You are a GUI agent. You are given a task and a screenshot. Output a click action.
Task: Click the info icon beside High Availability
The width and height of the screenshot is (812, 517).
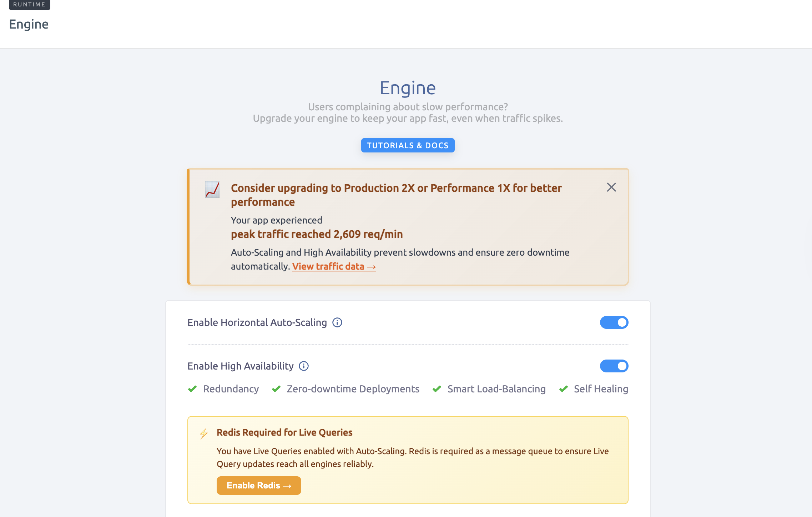(x=304, y=366)
